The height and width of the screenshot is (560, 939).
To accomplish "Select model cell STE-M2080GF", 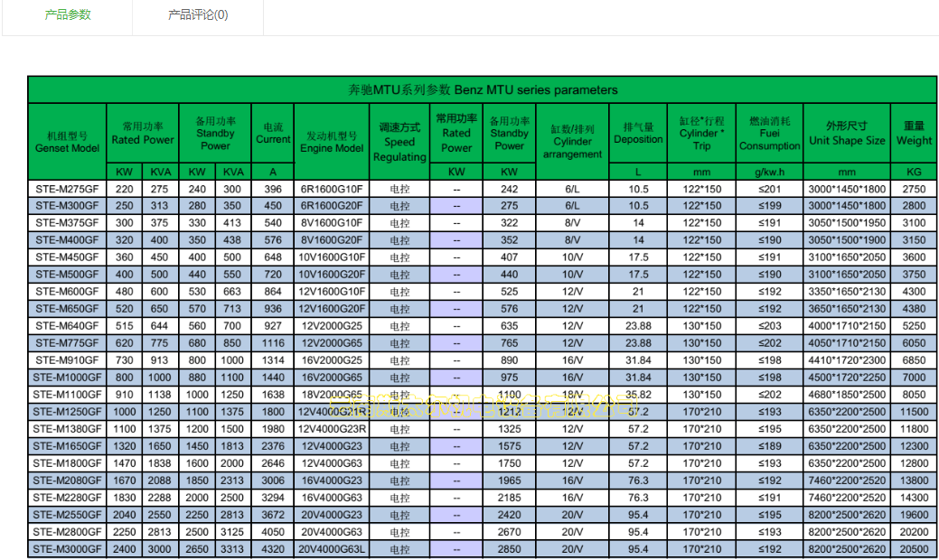I will click(67, 481).
